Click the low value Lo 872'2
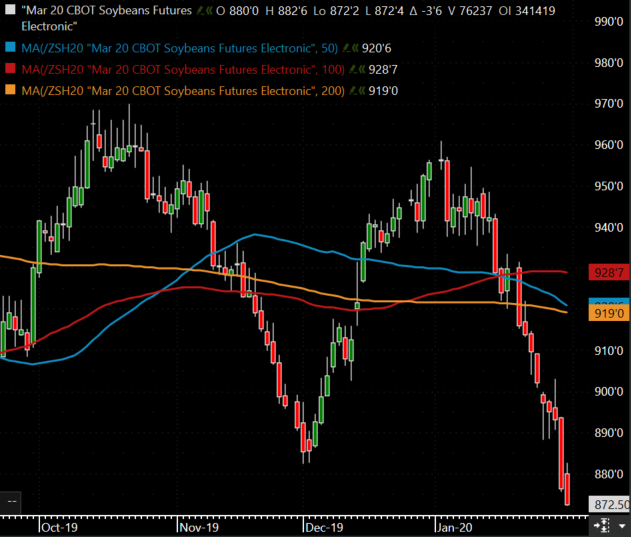 point(336,11)
